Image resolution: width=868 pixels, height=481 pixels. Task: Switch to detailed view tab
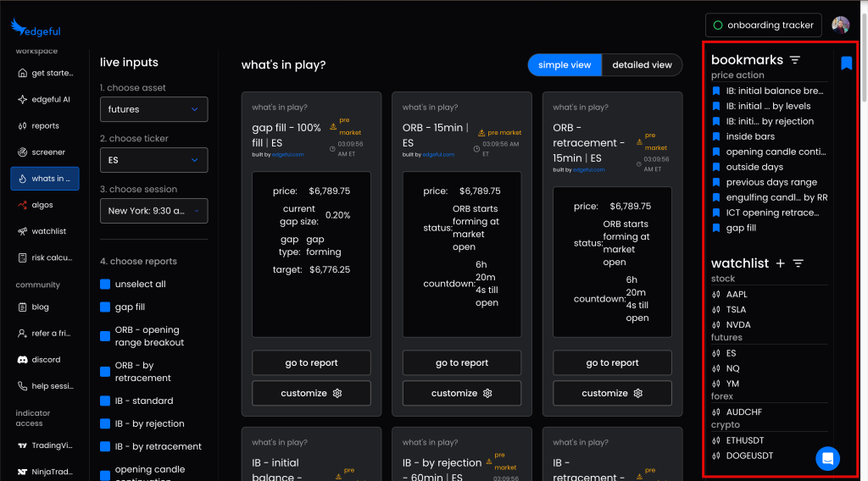[642, 65]
